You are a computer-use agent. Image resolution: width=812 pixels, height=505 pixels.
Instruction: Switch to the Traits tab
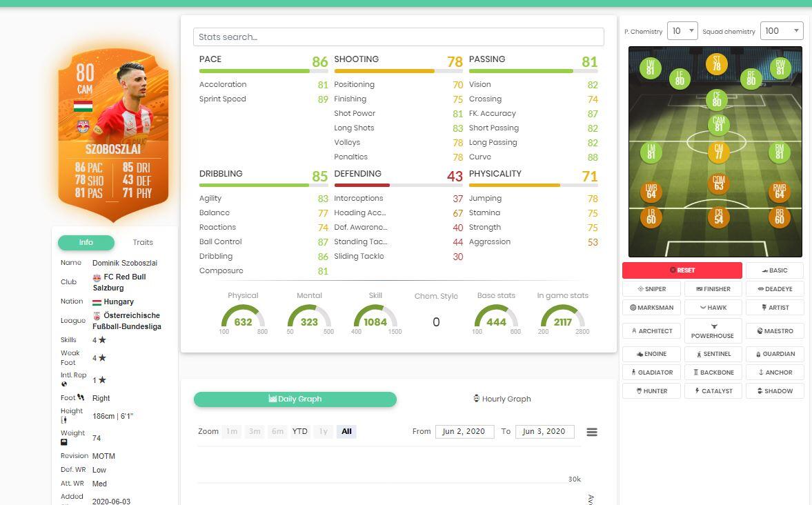[143, 243]
